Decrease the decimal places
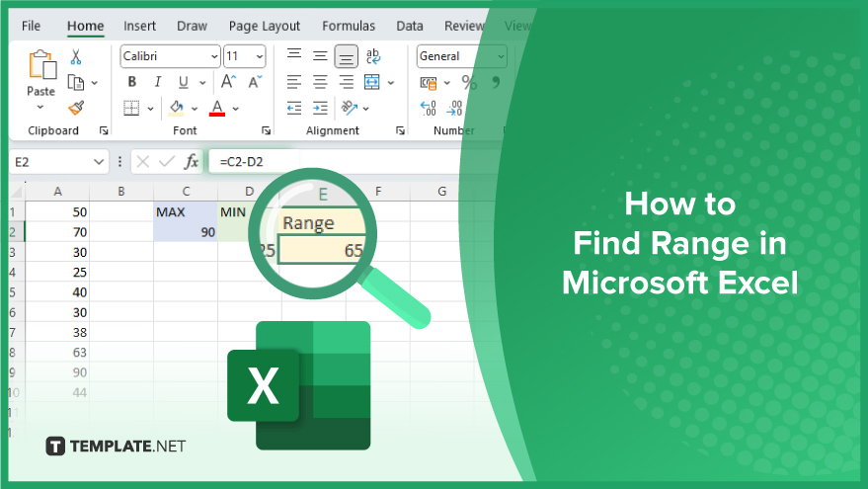 [454, 108]
